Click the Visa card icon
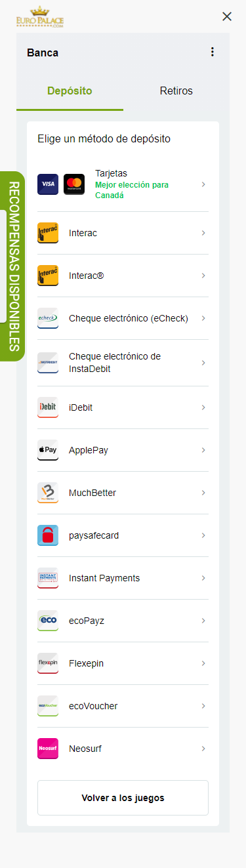Screen dimensions: 246x868 point(48,184)
